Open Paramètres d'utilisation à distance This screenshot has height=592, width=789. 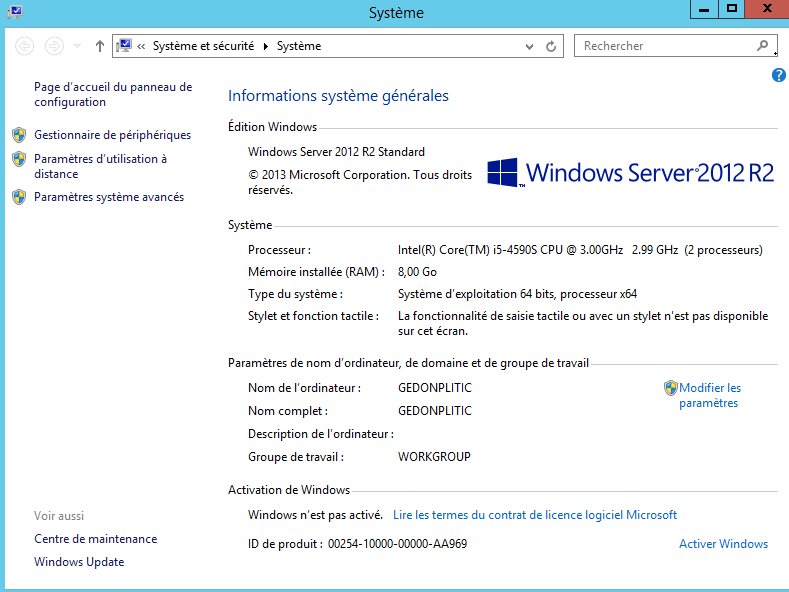point(100,166)
